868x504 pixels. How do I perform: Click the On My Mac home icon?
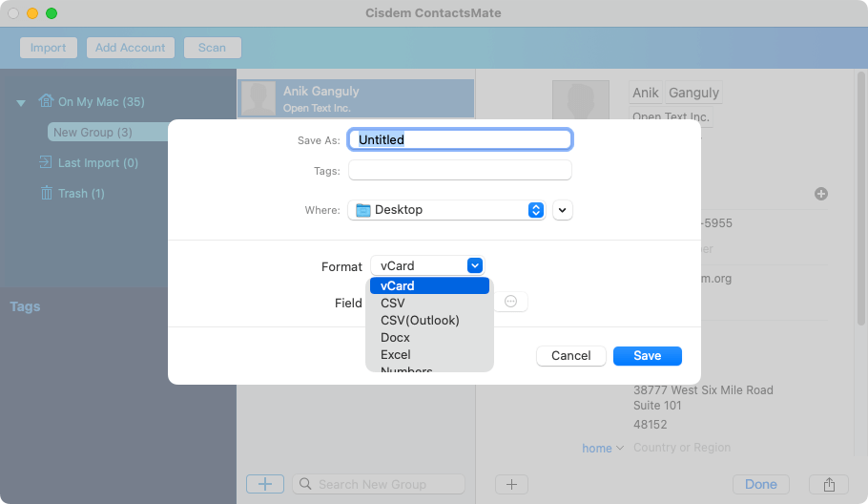pyautogui.click(x=46, y=101)
